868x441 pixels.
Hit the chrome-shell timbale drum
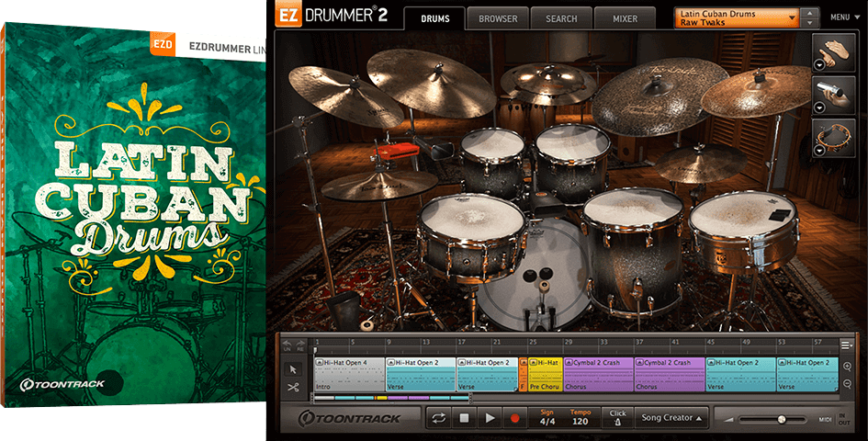click(x=744, y=232)
